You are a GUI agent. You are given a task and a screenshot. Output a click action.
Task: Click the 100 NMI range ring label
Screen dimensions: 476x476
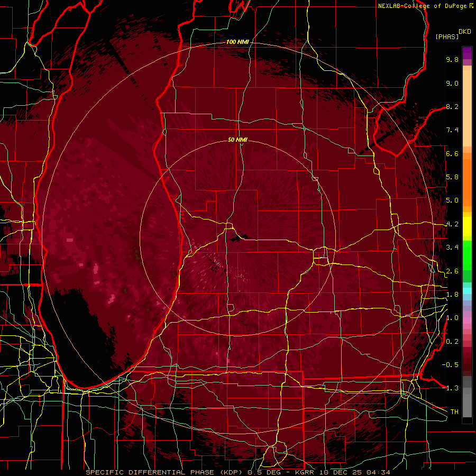pos(237,42)
